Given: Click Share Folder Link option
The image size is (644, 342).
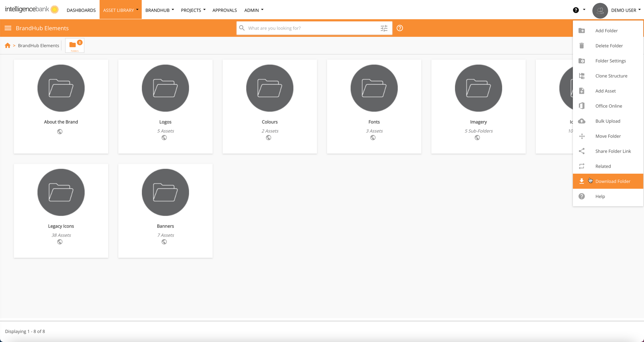Looking at the screenshot, I should coord(613,151).
